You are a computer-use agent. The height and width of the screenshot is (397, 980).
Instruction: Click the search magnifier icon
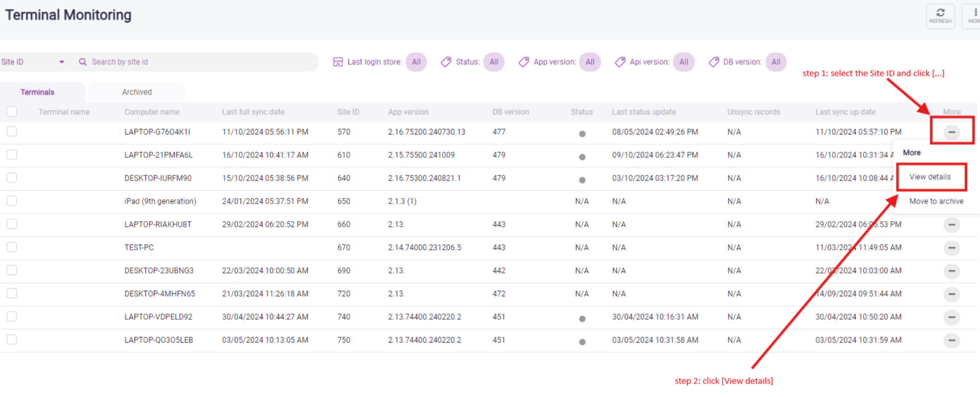tap(83, 62)
